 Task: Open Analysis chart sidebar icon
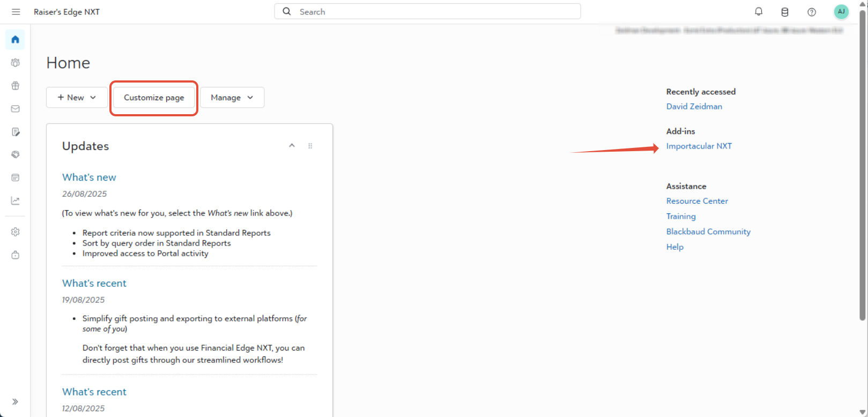tap(15, 200)
